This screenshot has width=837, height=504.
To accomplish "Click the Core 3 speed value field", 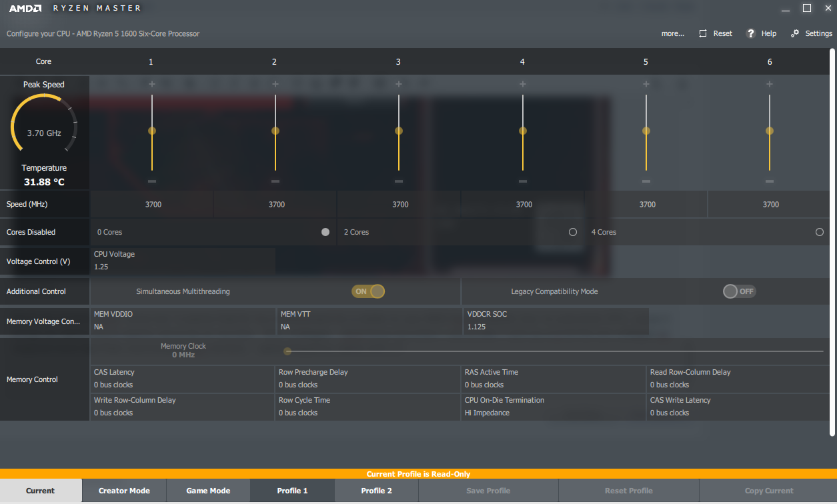I will [x=399, y=205].
